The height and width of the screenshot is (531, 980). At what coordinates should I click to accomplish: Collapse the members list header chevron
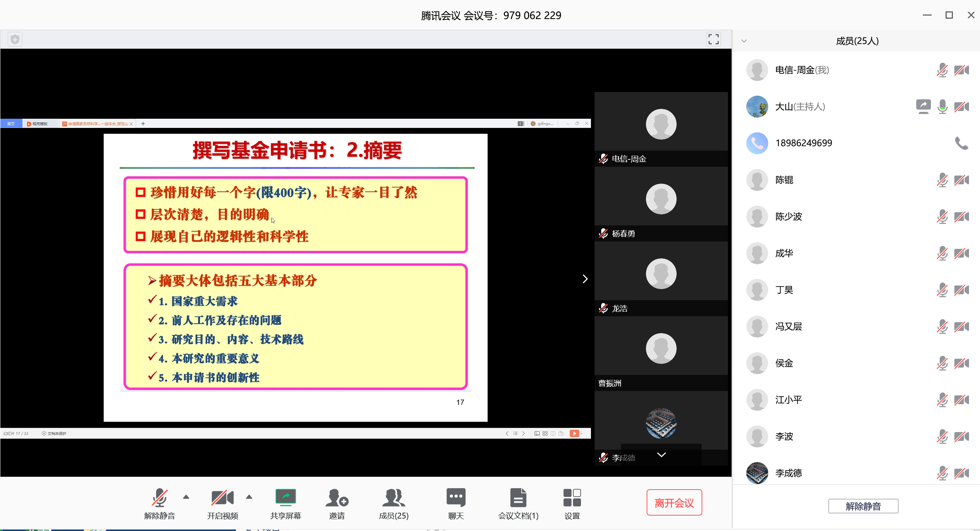(x=744, y=41)
